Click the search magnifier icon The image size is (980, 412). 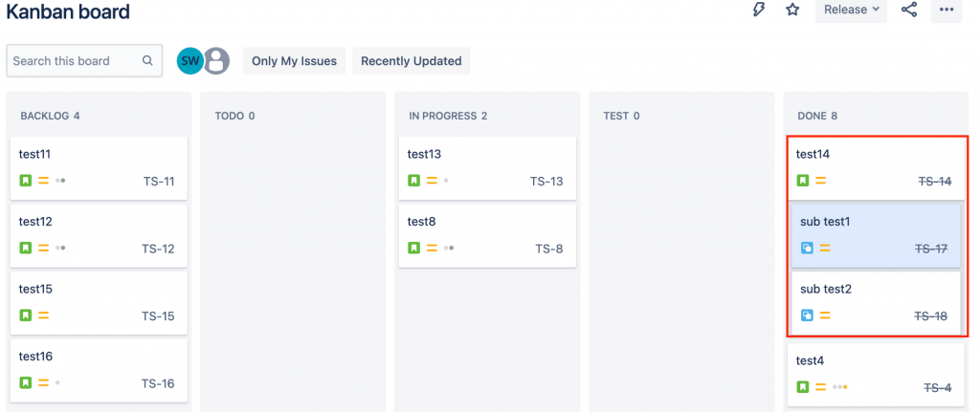[147, 61]
